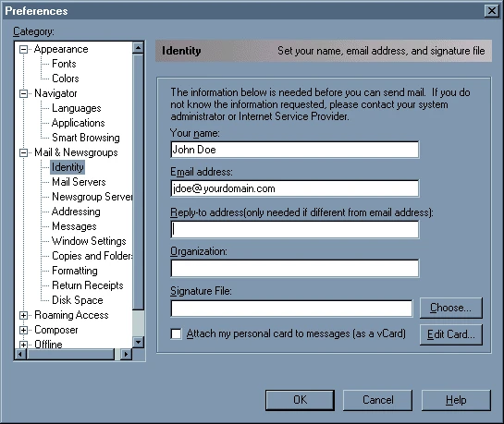Focus the Organization input field

pos(295,268)
